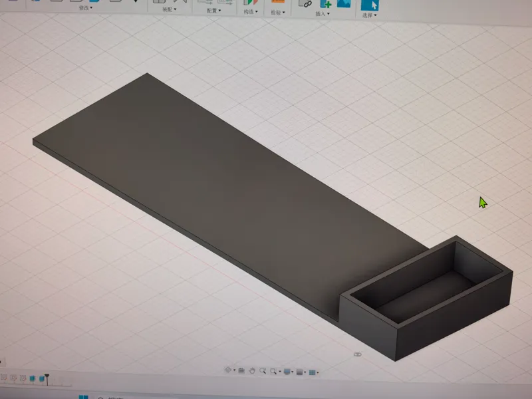Select the first extrude feature in timeline
This screenshot has height=399, width=532.
tap(32, 378)
